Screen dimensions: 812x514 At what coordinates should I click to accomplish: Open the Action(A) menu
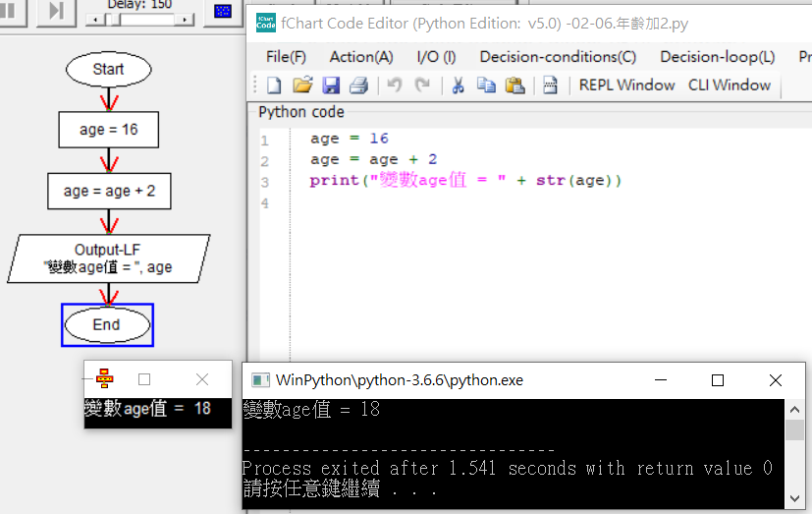coord(361,56)
